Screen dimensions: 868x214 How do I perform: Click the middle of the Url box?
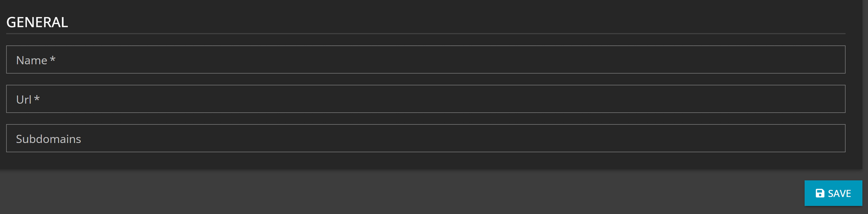426,99
